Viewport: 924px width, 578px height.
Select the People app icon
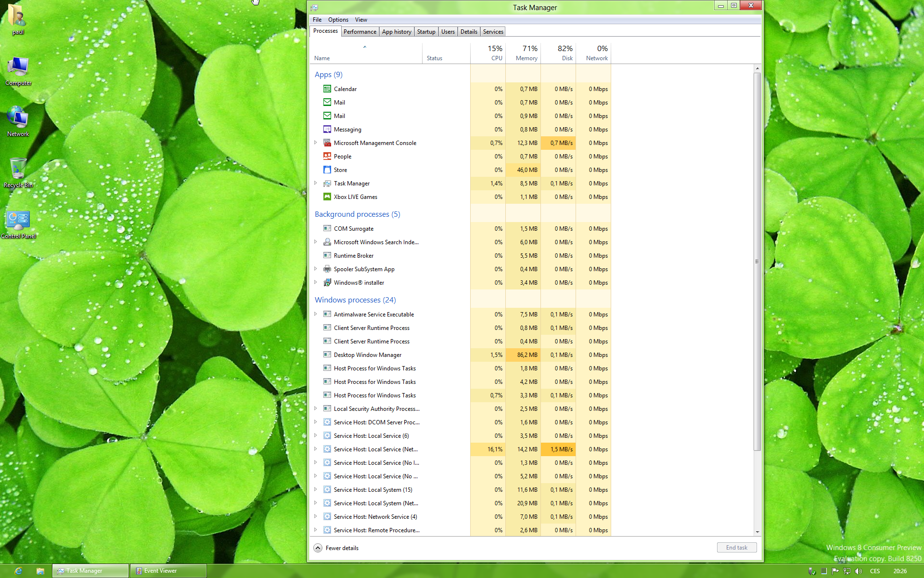click(x=327, y=156)
